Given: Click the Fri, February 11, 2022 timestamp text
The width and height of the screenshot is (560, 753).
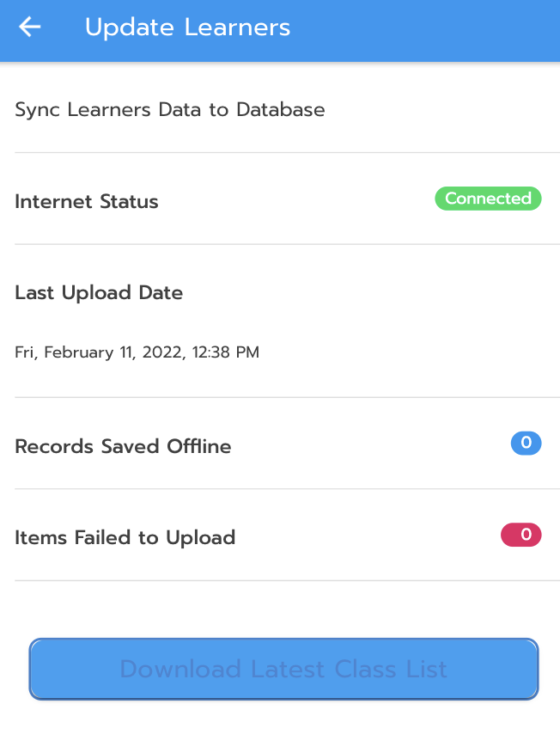Looking at the screenshot, I should pos(137,352).
